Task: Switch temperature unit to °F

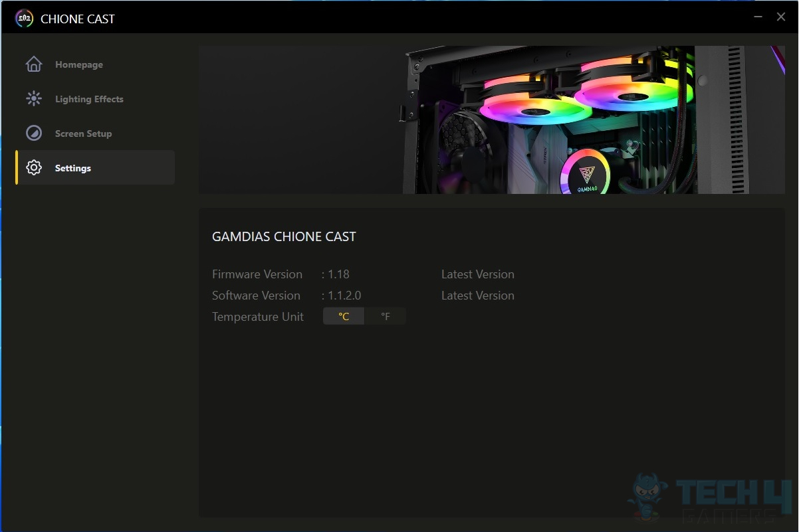Action: tap(386, 317)
